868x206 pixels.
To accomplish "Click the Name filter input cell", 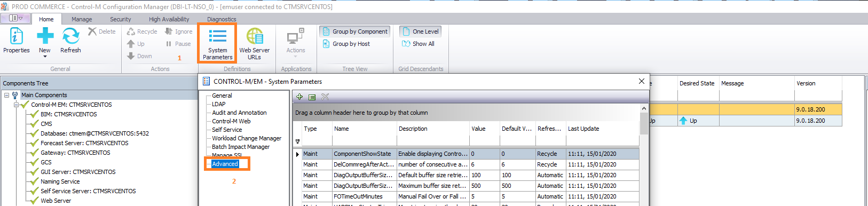I will (364, 141).
